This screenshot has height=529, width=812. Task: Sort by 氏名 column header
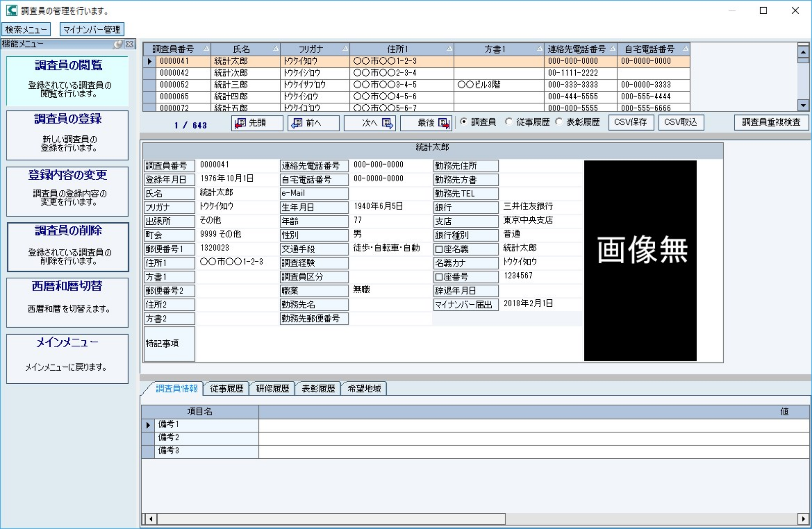pos(246,49)
